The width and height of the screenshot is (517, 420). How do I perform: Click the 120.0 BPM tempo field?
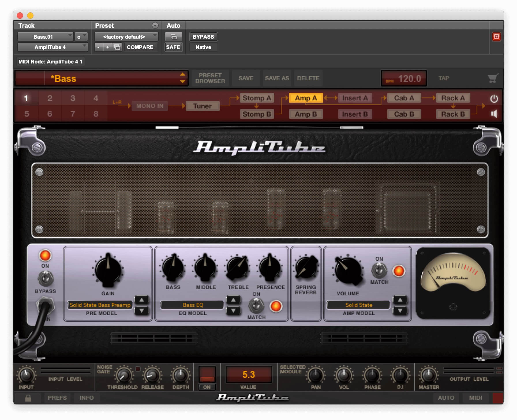(404, 78)
